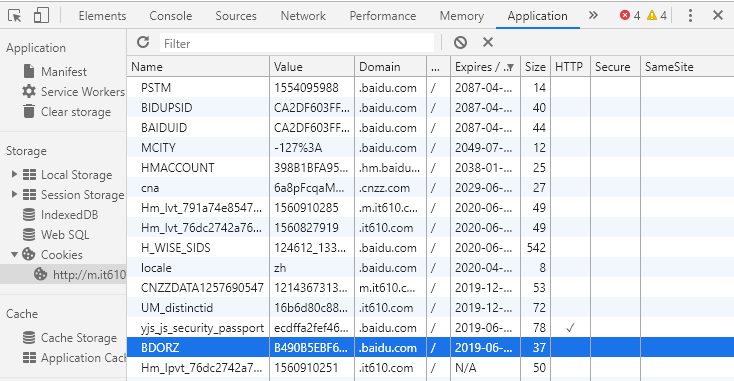Sort by the HTTP column header
Viewport: 734px width, 381px height.
[x=570, y=66]
